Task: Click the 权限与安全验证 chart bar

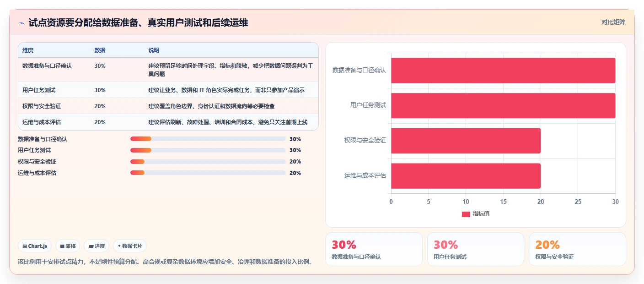Action: [x=466, y=141]
